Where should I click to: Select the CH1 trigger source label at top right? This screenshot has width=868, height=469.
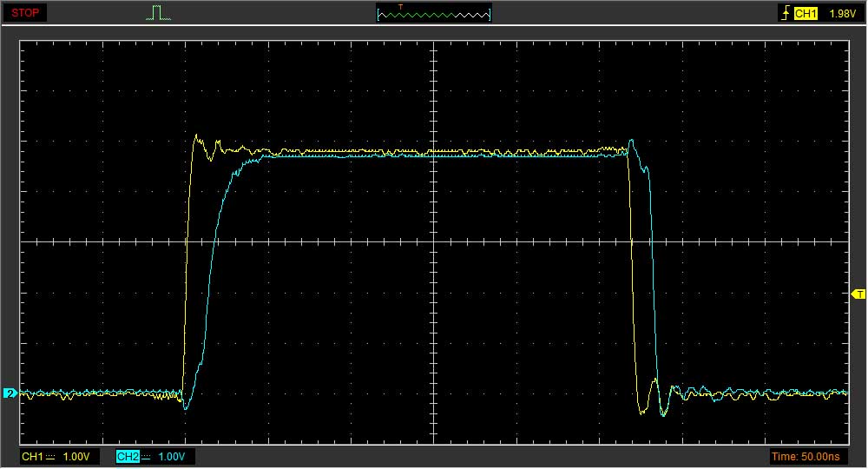pyautogui.click(x=806, y=14)
